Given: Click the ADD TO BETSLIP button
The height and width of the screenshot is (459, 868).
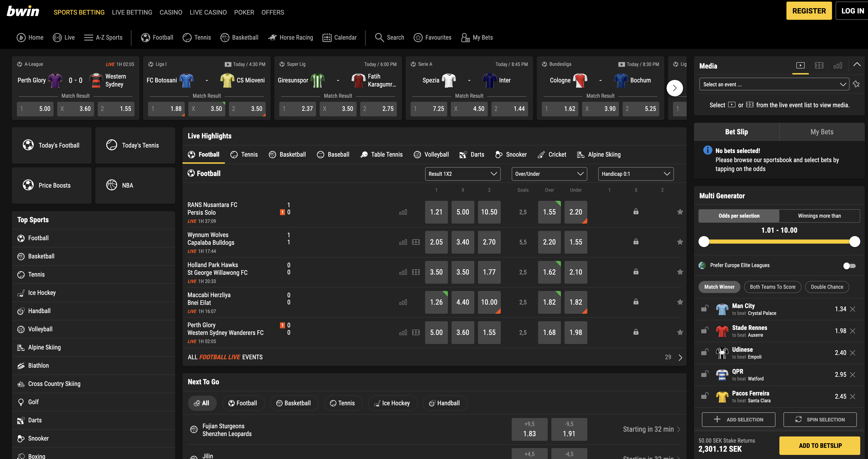Looking at the screenshot, I should [x=820, y=446].
